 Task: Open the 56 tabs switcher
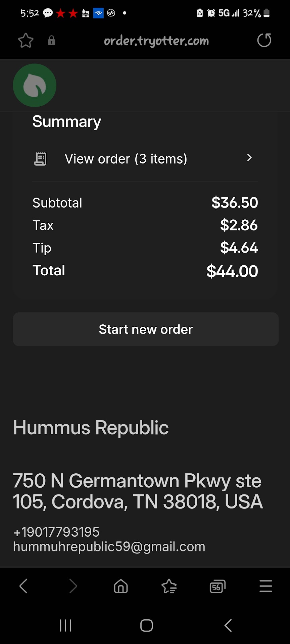tap(217, 586)
